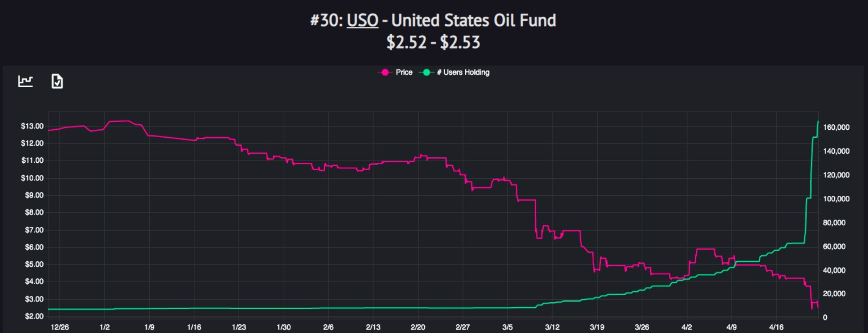Click the 4/2 date label on the x-axis
This screenshot has height=333, width=868.
pos(687,327)
